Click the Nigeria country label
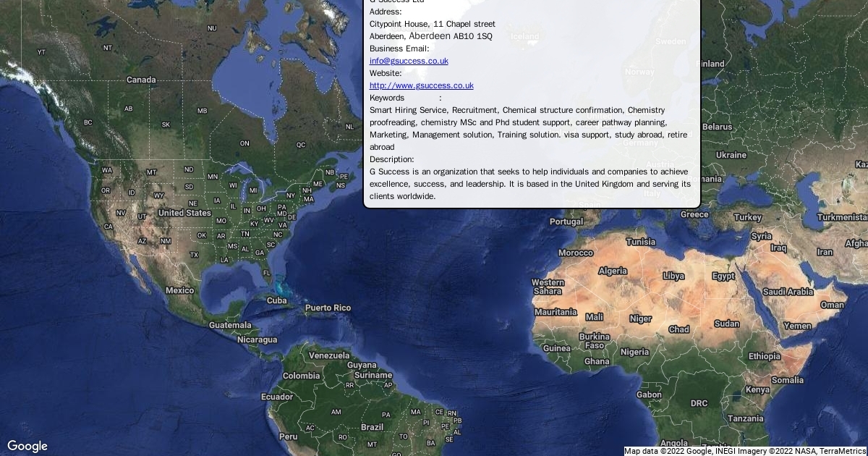868x456 pixels. [x=634, y=352]
